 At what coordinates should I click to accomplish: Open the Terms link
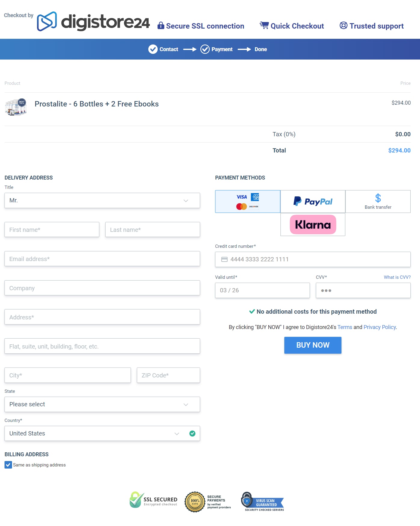coord(345,327)
